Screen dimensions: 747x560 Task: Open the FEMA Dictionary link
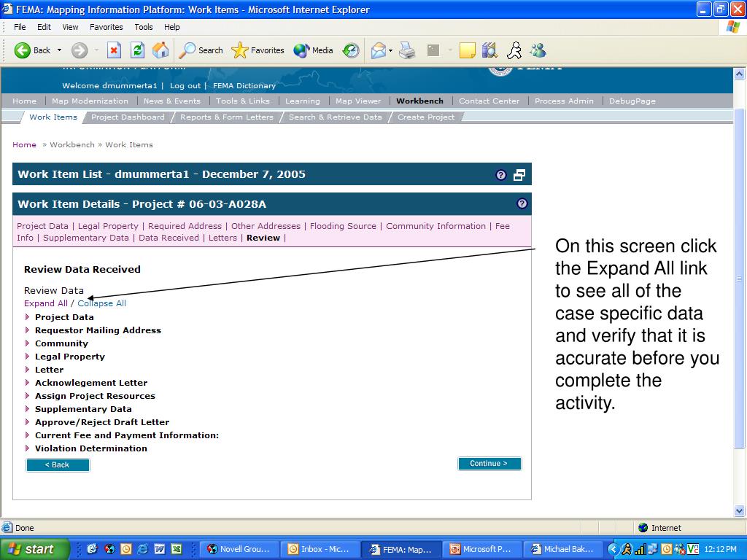point(244,86)
